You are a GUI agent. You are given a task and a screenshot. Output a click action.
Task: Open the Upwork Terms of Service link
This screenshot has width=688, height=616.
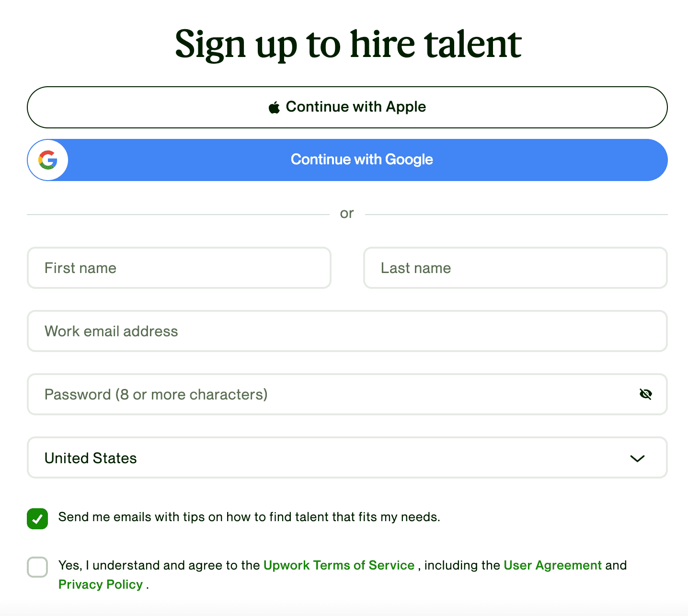point(339,565)
